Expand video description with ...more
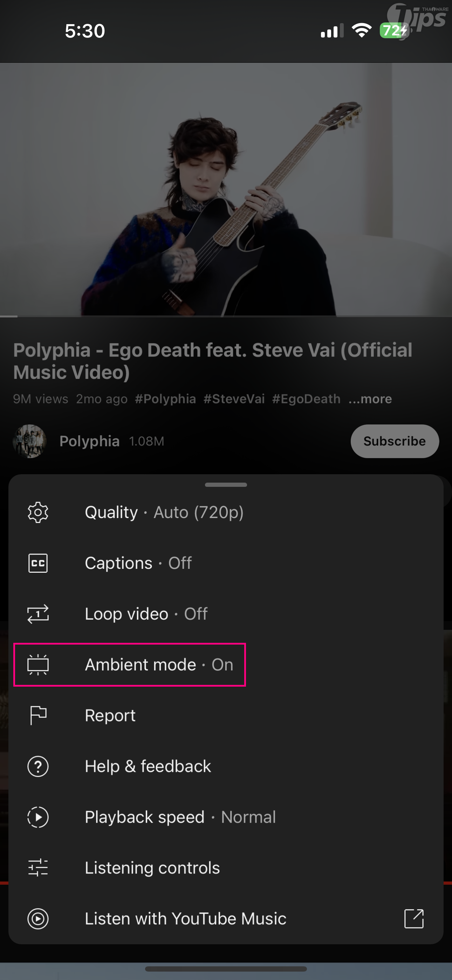 click(x=370, y=399)
